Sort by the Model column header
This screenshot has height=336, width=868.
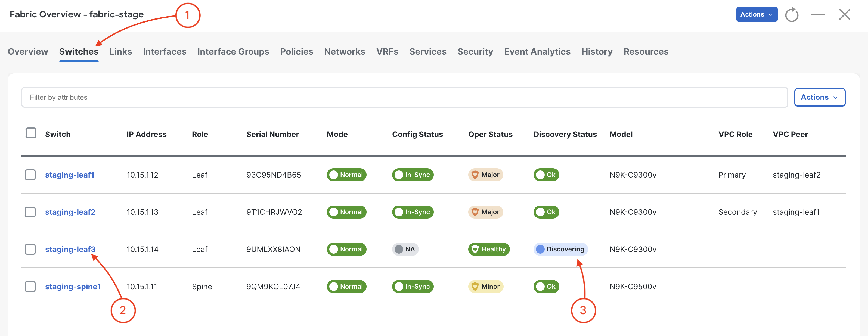tap(621, 135)
